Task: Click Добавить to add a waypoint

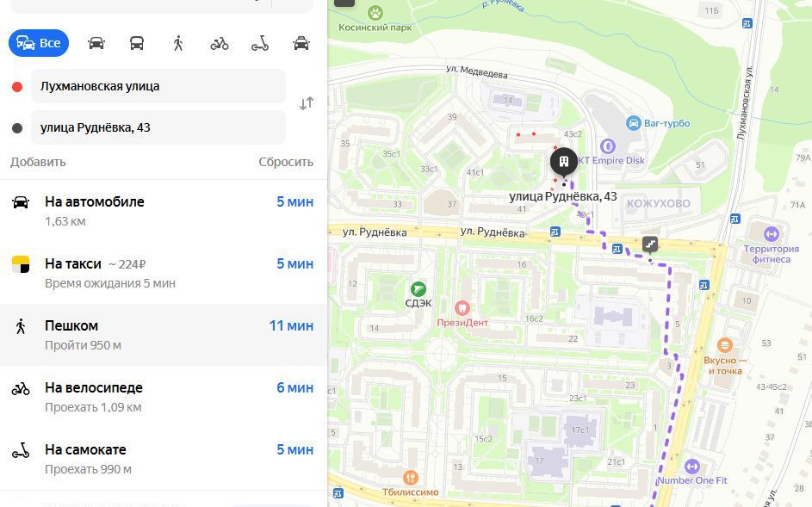Action: pos(38,162)
